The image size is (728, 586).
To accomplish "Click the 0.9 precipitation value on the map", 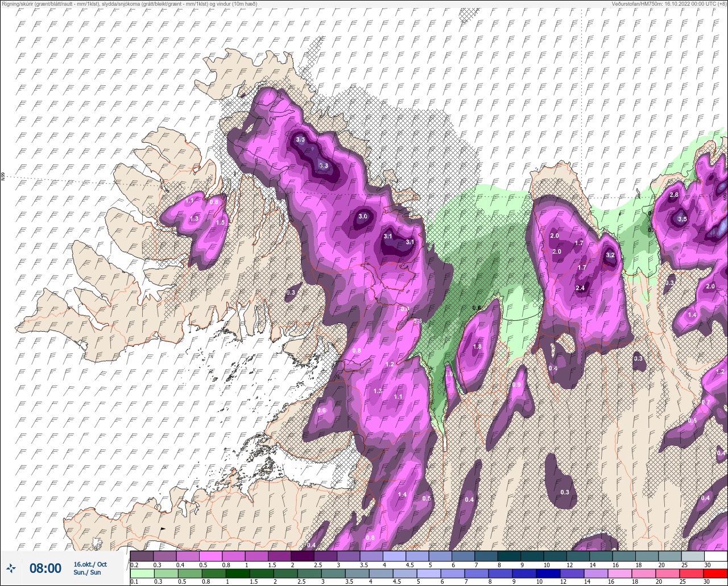I will pyautogui.click(x=516, y=385).
